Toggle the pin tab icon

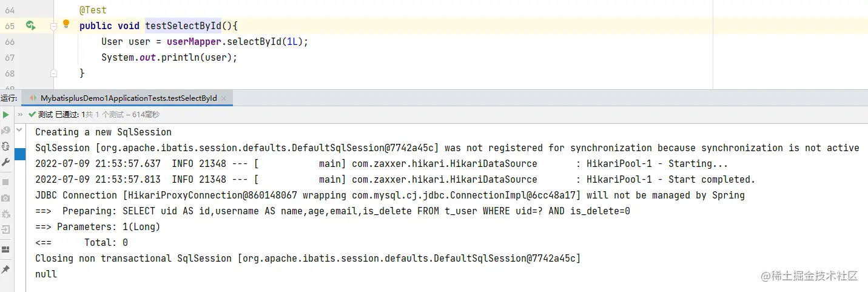click(5, 268)
